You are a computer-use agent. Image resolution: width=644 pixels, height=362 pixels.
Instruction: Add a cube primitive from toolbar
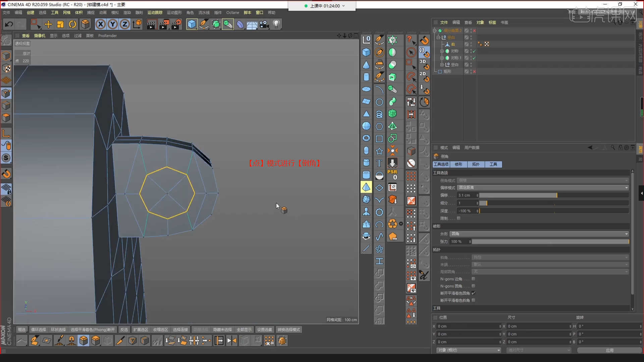point(192,24)
